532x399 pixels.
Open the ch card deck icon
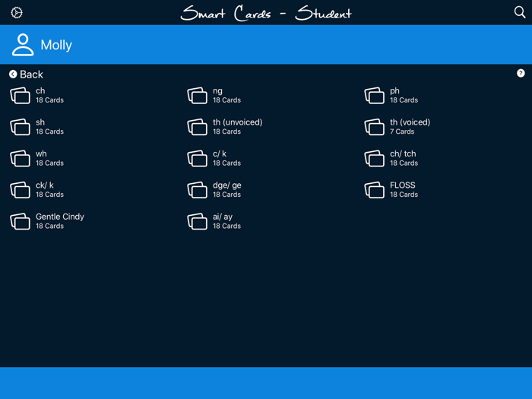click(20, 95)
